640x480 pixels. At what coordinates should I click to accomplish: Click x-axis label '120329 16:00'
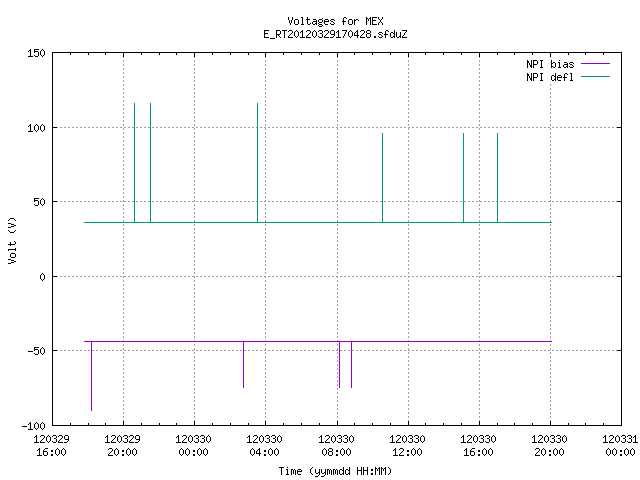(x=51, y=446)
